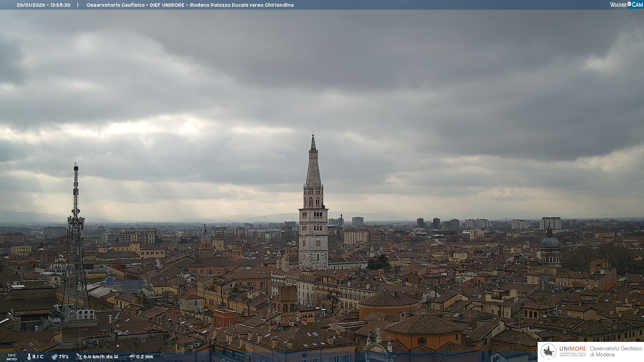Click the camera lens icon in logo
This screenshot has width=644, height=362.
629,4
